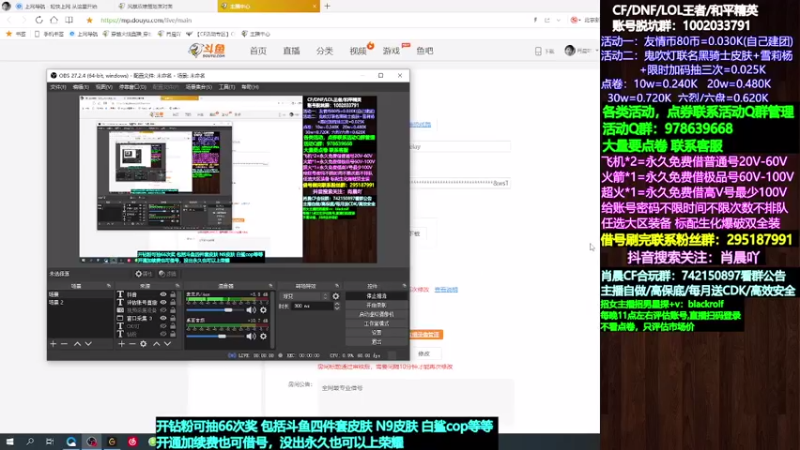Expand browser address bar dropdown arrow

click(x=559, y=20)
